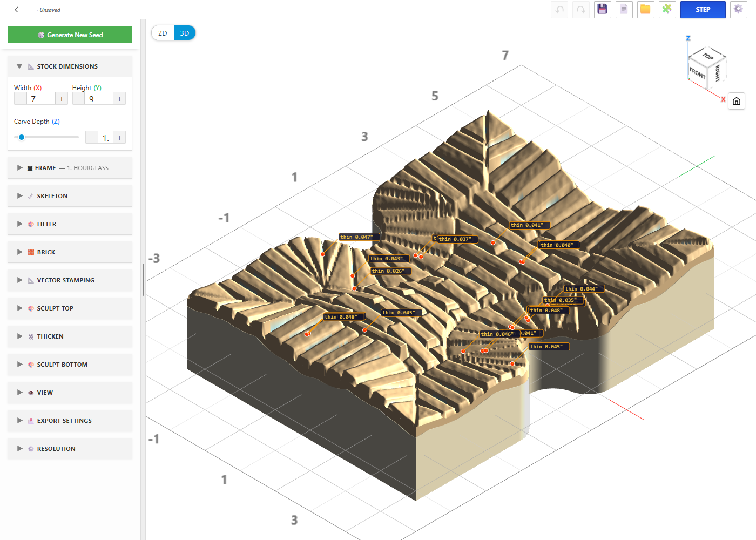Click the Generate New Seed button
The width and height of the screenshot is (756, 540).
click(70, 35)
